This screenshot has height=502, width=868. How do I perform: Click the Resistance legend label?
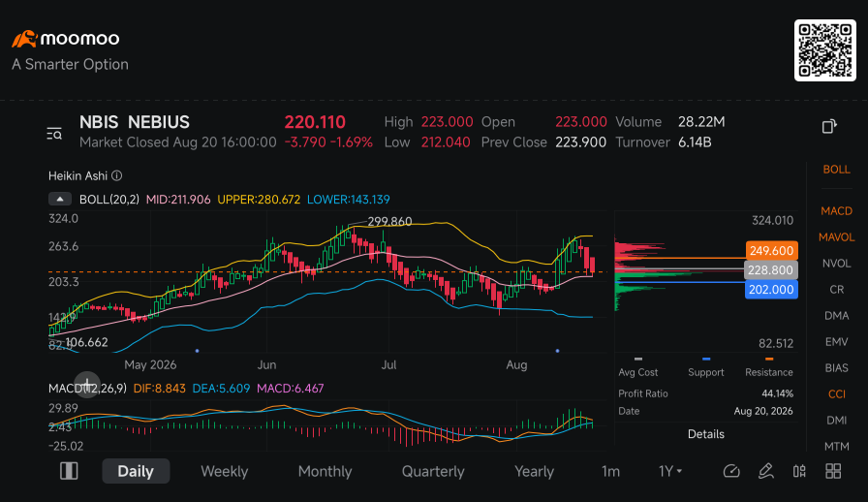(769, 372)
